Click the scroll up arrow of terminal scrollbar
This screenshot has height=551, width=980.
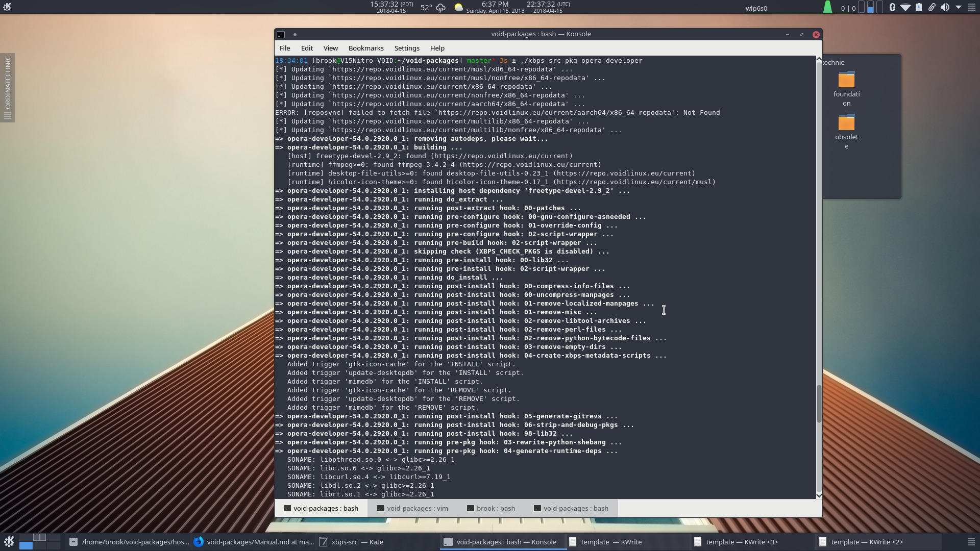click(819, 60)
